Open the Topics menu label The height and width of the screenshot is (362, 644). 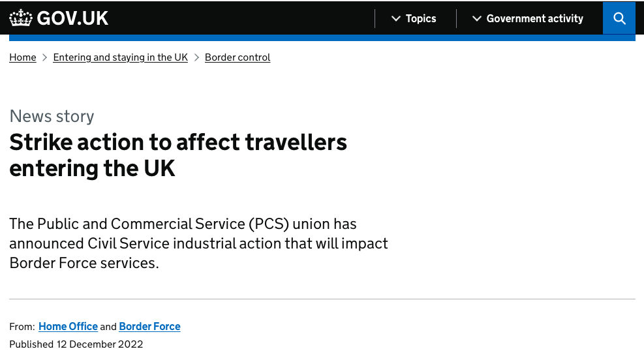tap(421, 18)
